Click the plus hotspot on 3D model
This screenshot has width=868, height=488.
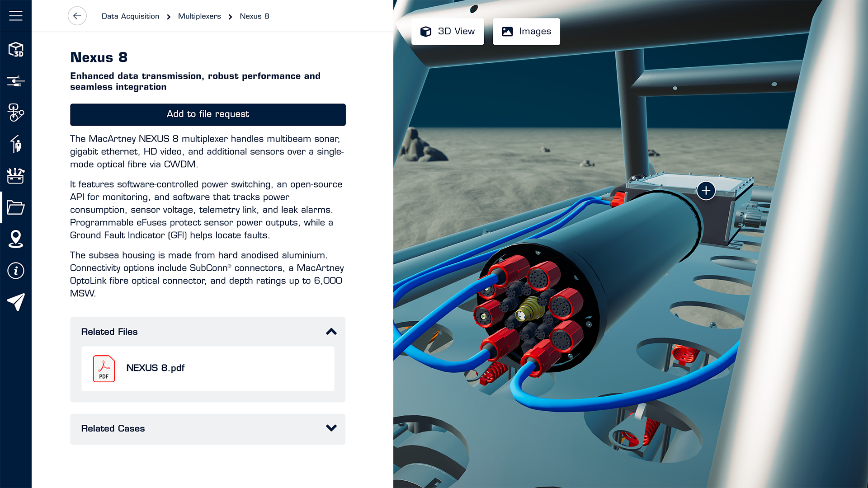click(706, 191)
